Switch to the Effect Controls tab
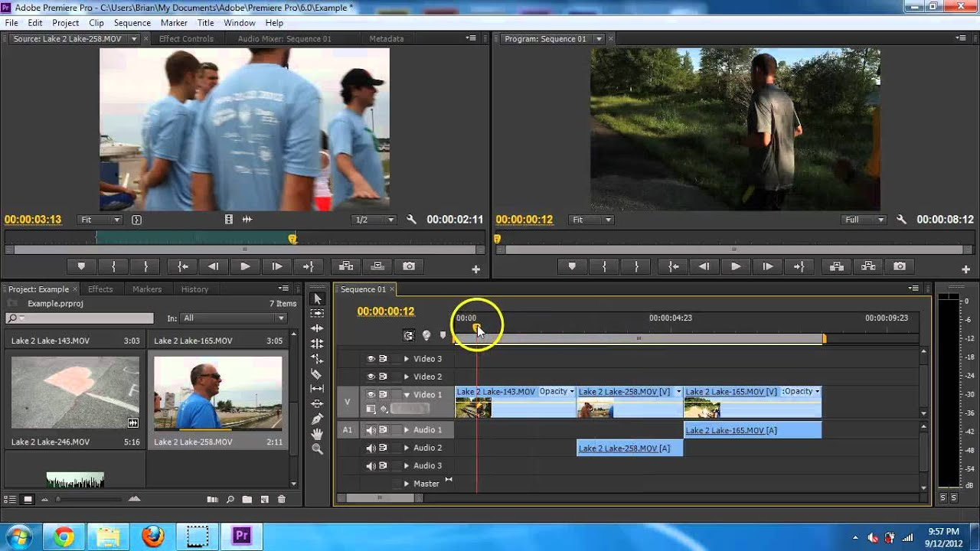The width and height of the screenshot is (980, 551). [186, 39]
